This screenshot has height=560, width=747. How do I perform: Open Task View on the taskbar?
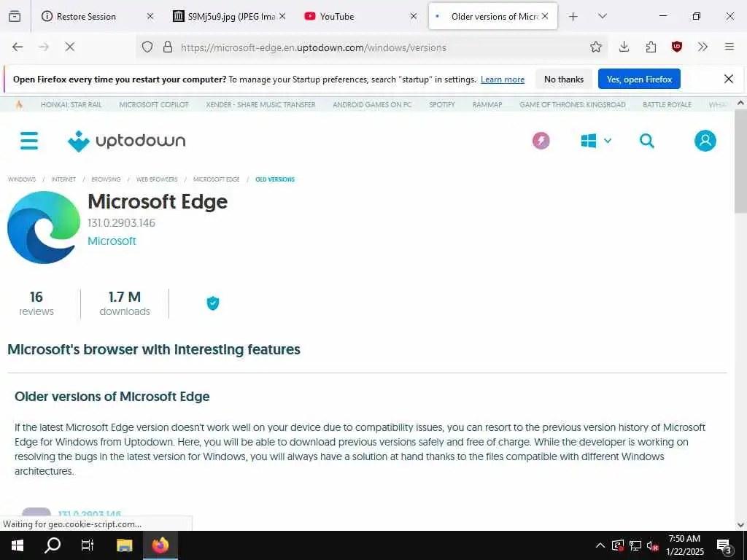click(88, 545)
